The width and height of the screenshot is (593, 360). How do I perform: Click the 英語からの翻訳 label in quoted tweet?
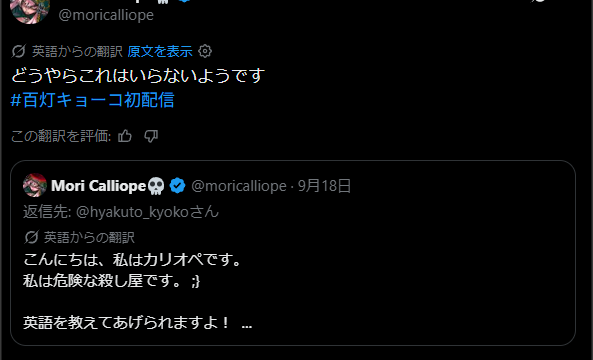[x=89, y=237]
